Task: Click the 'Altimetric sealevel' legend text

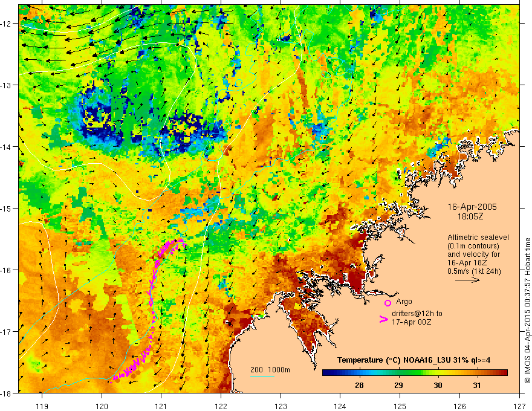Action: tap(478, 238)
